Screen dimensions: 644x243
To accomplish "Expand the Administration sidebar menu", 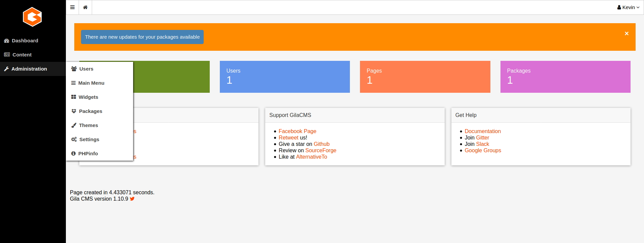I will coord(33,69).
